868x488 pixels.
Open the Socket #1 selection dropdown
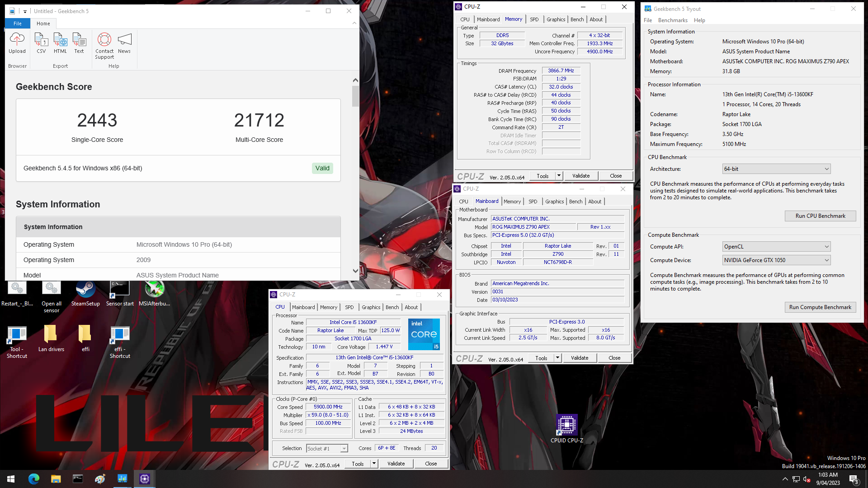coord(327,448)
